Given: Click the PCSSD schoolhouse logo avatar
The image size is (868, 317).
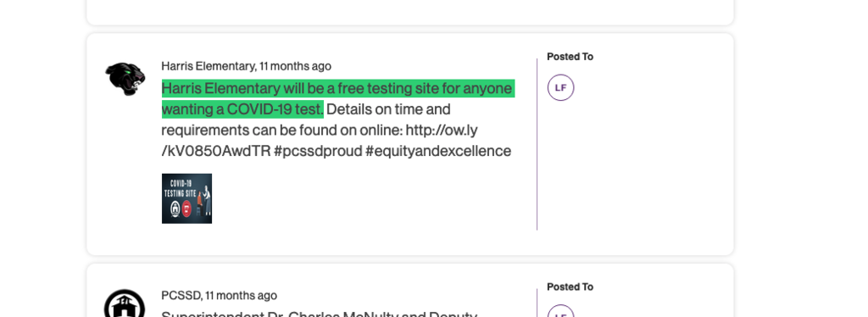Looking at the screenshot, I should point(125,303).
